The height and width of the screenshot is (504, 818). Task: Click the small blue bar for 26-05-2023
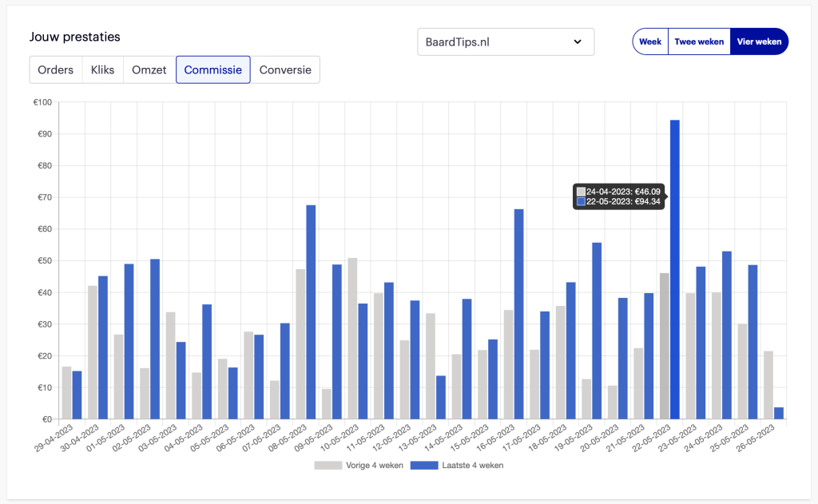point(779,413)
